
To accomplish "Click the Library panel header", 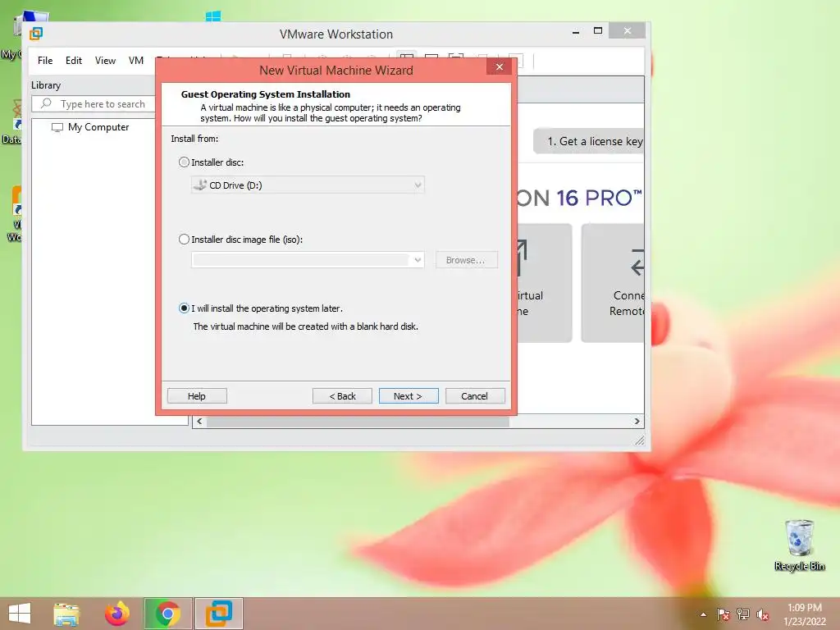I will point(46,85).
